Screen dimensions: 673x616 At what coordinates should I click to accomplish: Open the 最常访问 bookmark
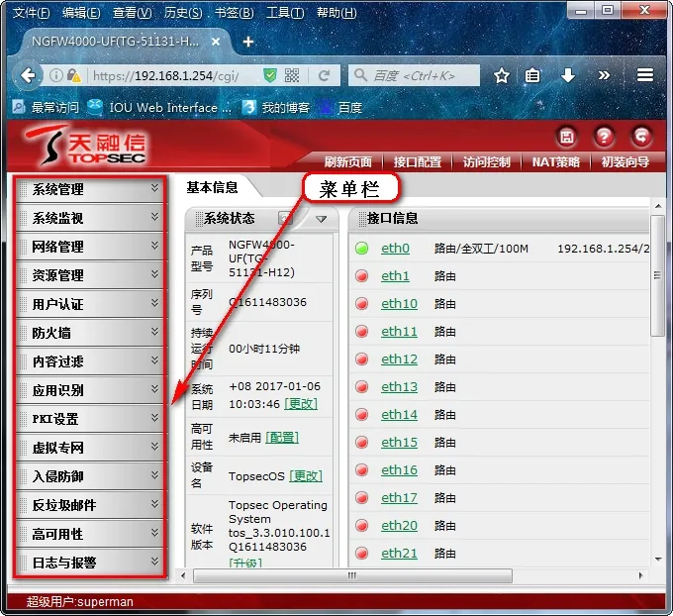click(46, 107)
